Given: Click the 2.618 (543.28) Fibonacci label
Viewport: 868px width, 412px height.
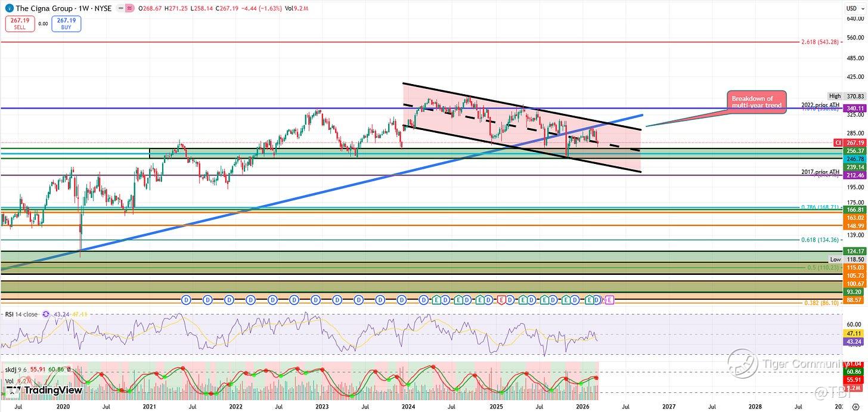Looking at the screenshot, I should 820,42.
